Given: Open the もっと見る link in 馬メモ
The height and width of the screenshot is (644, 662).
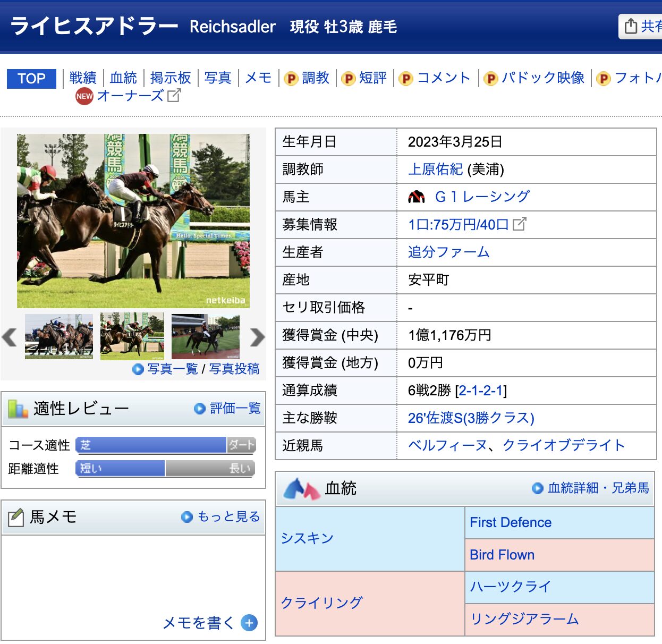Looking at the screenshot, I should click(x=229, y=516).
